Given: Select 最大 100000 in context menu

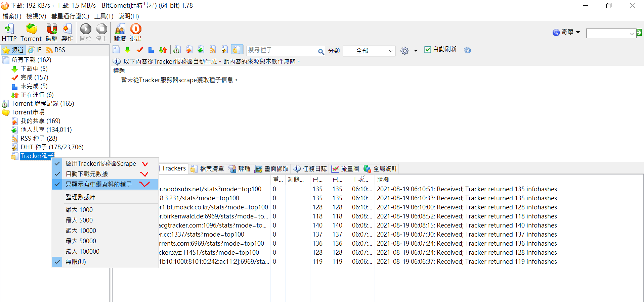Looking at the screenshot, I should tap(105, 251).
